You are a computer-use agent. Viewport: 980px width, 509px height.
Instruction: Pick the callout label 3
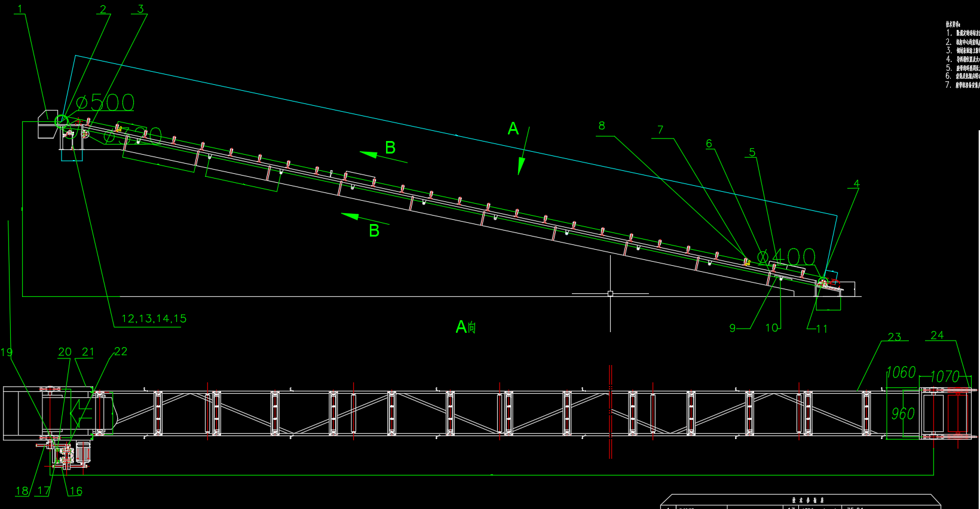tap(140, 9)
